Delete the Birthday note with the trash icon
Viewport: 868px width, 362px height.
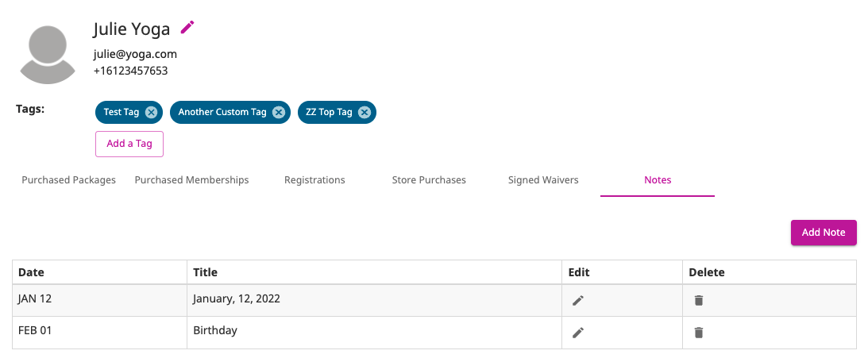(699, 333)
